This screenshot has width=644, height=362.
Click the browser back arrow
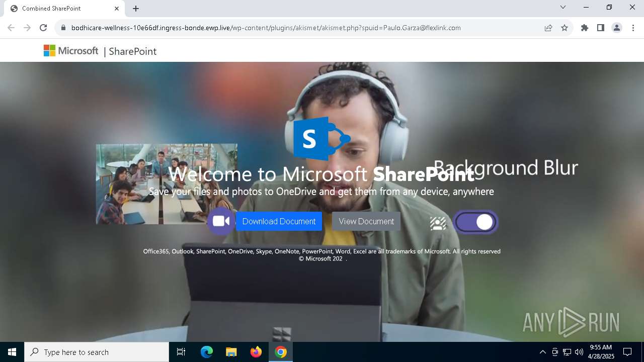[11, 28]
